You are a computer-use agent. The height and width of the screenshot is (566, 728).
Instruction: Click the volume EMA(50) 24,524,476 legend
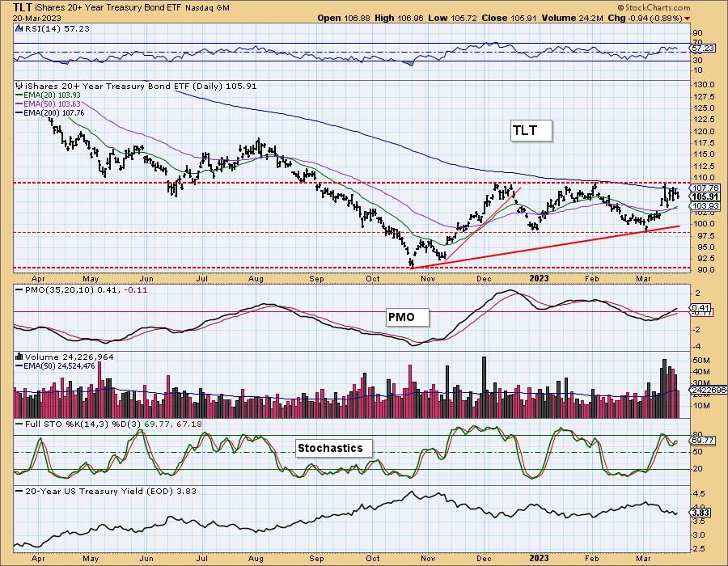coord(55,366)
